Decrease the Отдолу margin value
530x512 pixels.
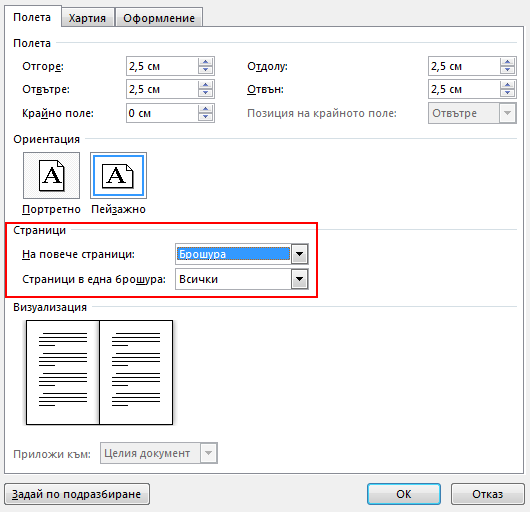point(507,70)
